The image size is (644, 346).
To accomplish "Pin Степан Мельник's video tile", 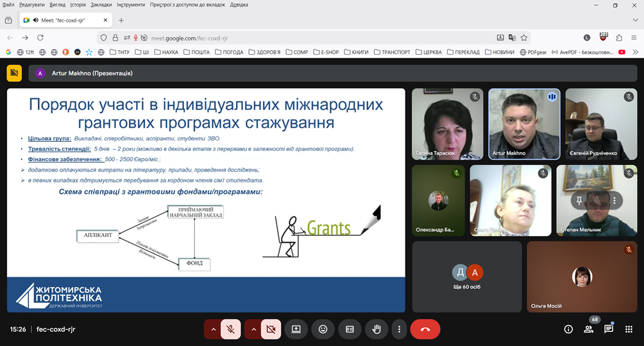I will [579, 200].
